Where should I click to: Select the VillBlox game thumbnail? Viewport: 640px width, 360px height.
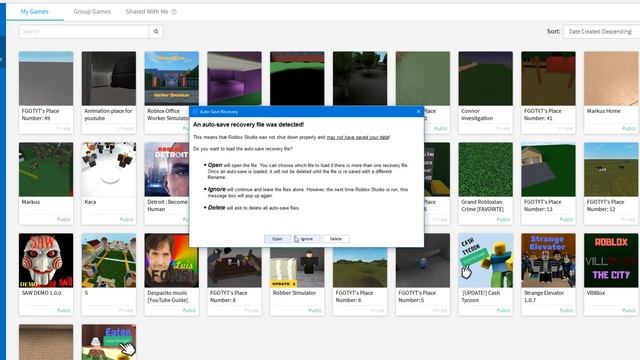tap(611, 260)
